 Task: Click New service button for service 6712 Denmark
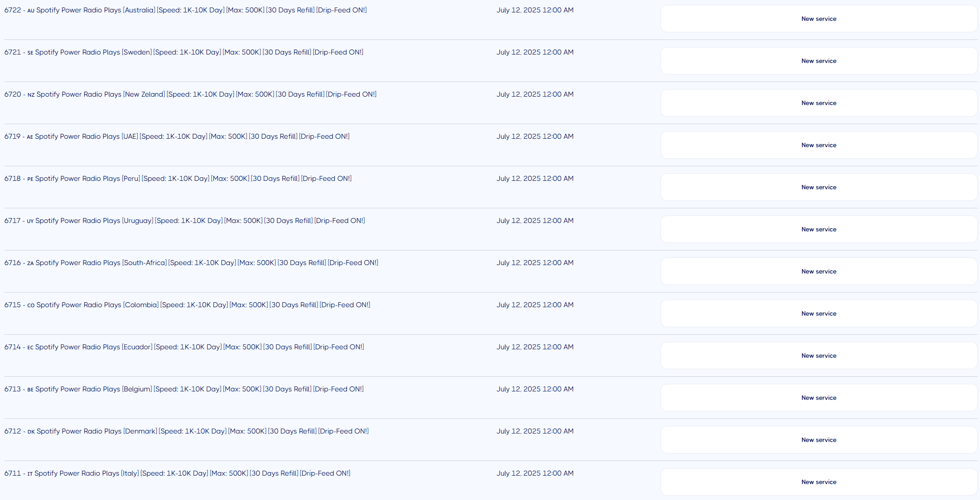coord(819,440)
